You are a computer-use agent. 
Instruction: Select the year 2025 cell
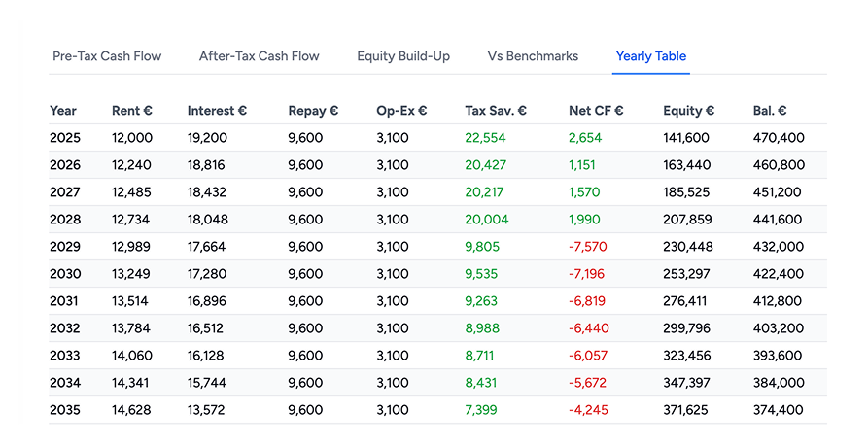pyautogui.click(x=65, y=138)
